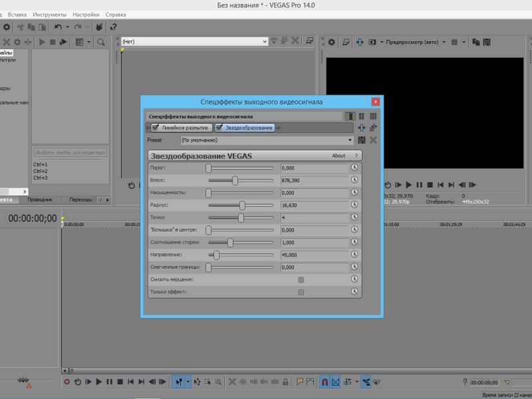Open the Справка menu
The width and height of the screenshot is (532, 399).
(x=116, y=15)
